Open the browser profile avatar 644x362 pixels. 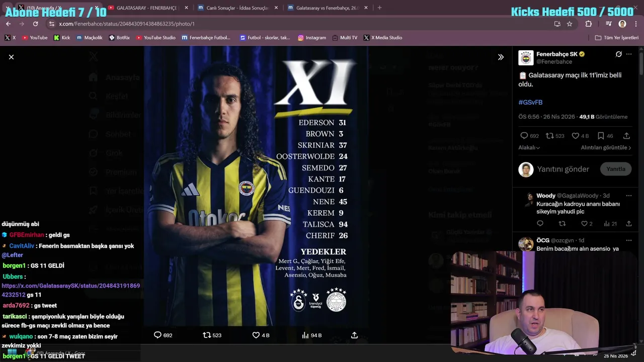[622, 24]
